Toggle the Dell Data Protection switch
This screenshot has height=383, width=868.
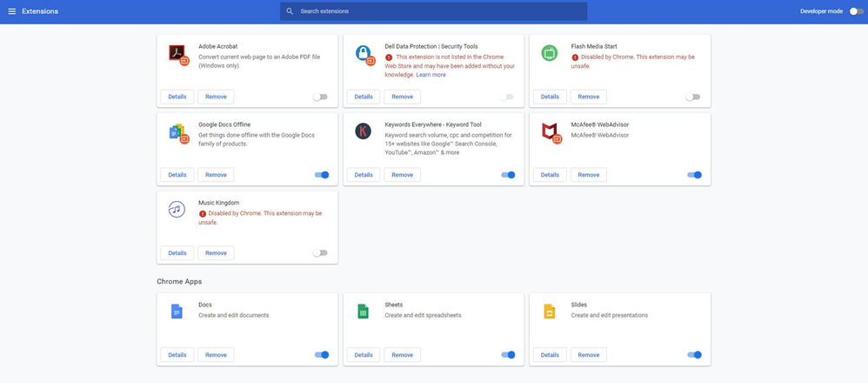point(506,97)
